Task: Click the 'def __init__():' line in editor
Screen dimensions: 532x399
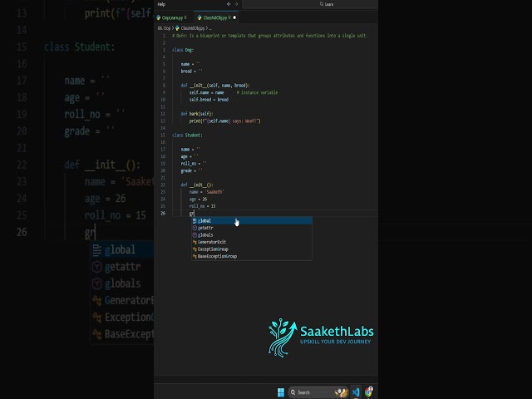Action: coord(197,185)
